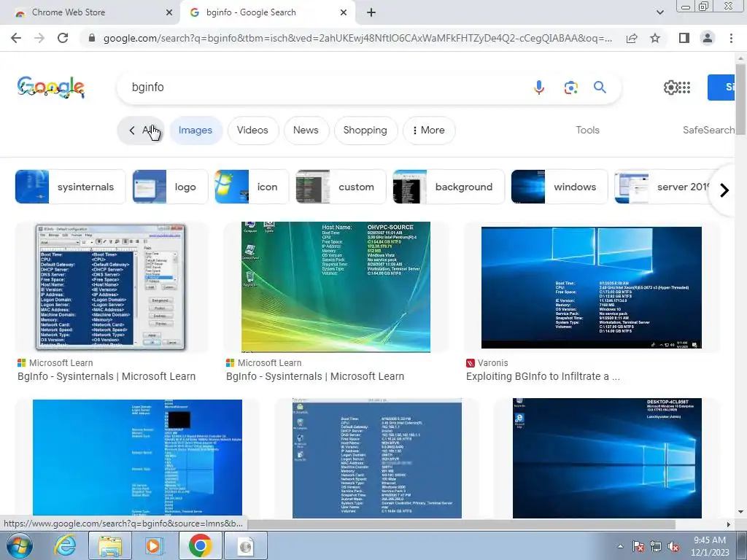This screenshot has width=747, height=560.
Task: Click the share page icon in address bar
Action: click(x=632, y=38)
